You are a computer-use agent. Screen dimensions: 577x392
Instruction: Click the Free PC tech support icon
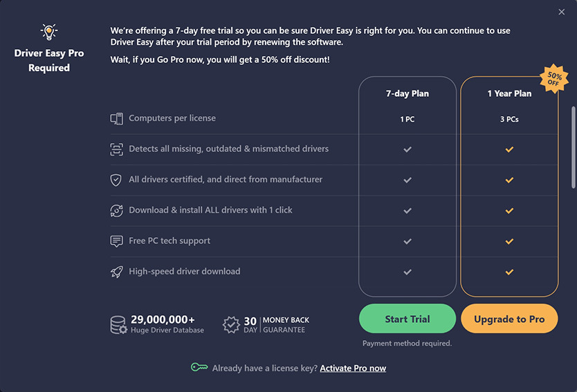coord(117,241)
